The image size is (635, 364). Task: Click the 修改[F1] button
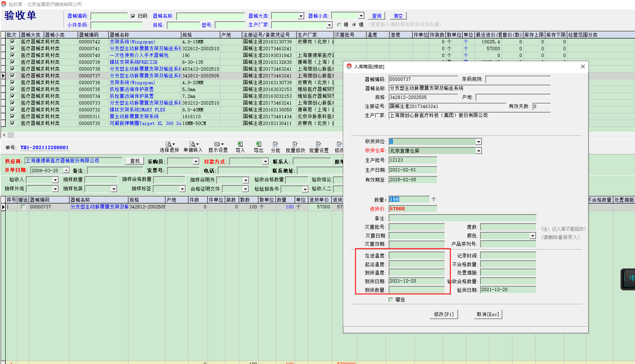point(444,314)
